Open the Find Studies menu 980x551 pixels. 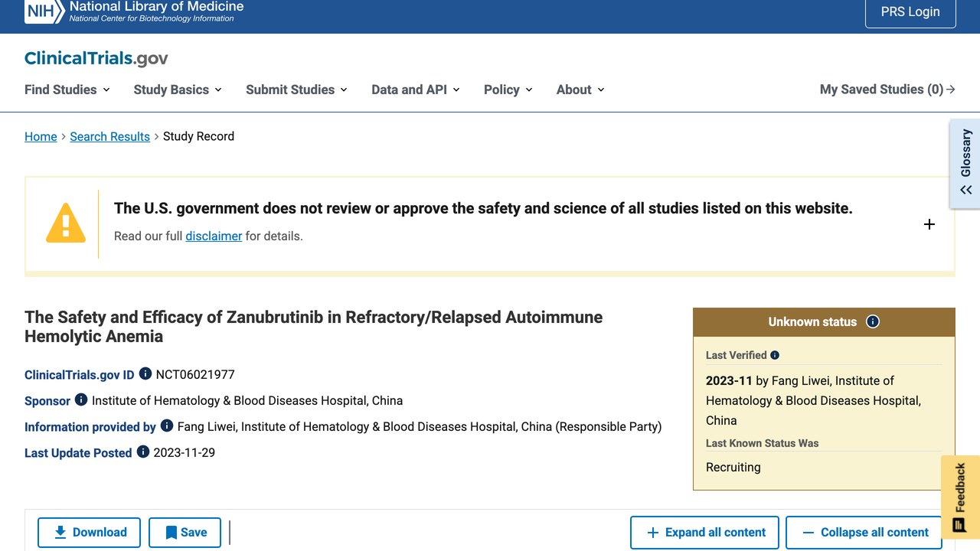click(x=67, y=90)
